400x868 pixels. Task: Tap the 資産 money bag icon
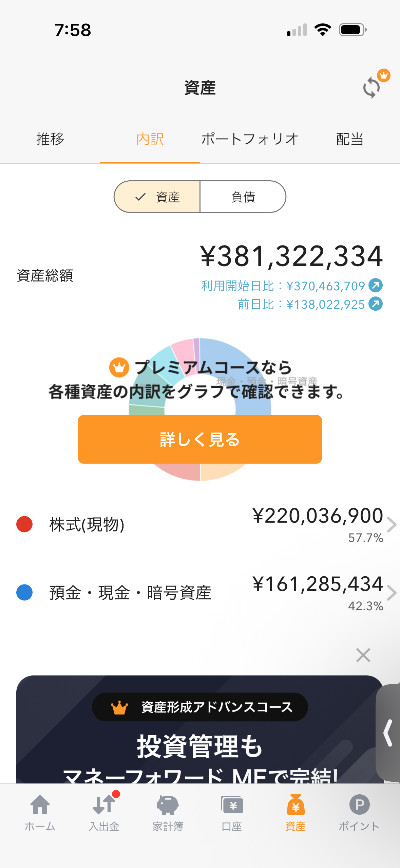coord(296,805)
